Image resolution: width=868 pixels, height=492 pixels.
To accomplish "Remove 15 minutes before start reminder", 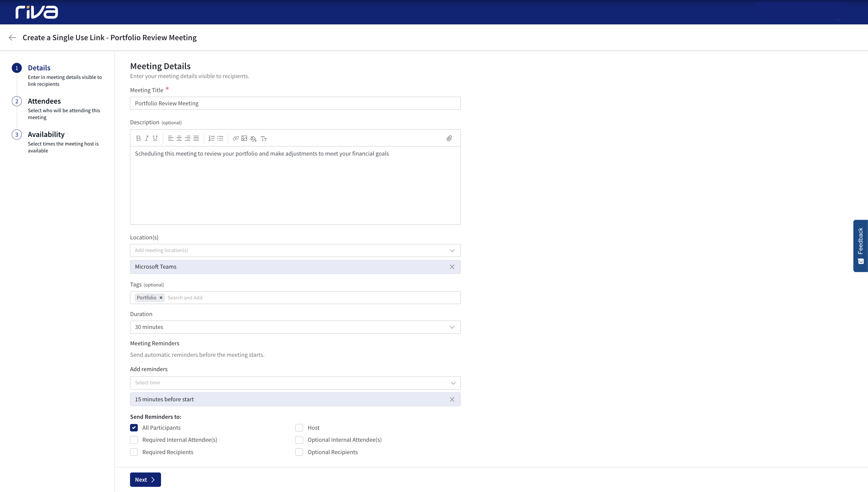I will coord(452,399).
